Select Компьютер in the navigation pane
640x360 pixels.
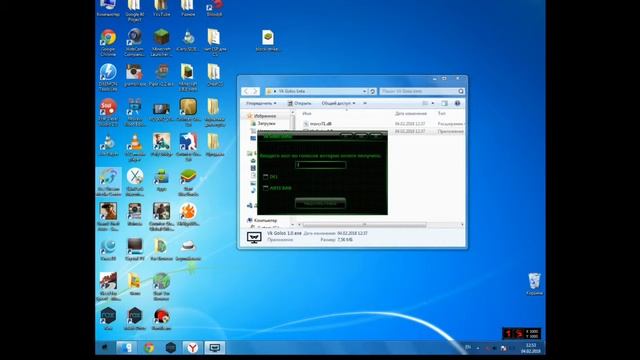[262, 220]
